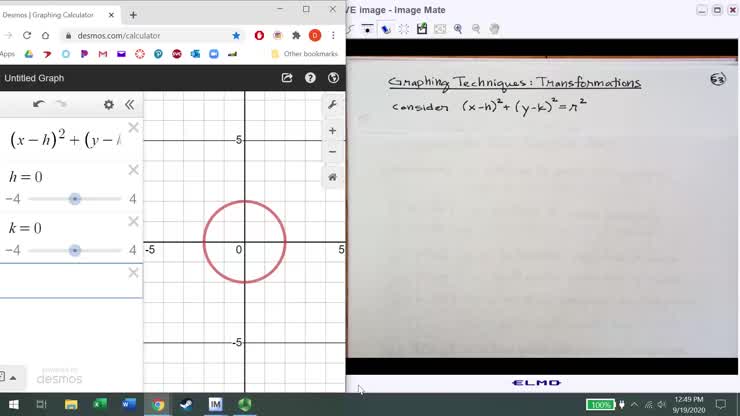Remove the k slider expression
The image size is (740, 416).
[x=133, y=222]
